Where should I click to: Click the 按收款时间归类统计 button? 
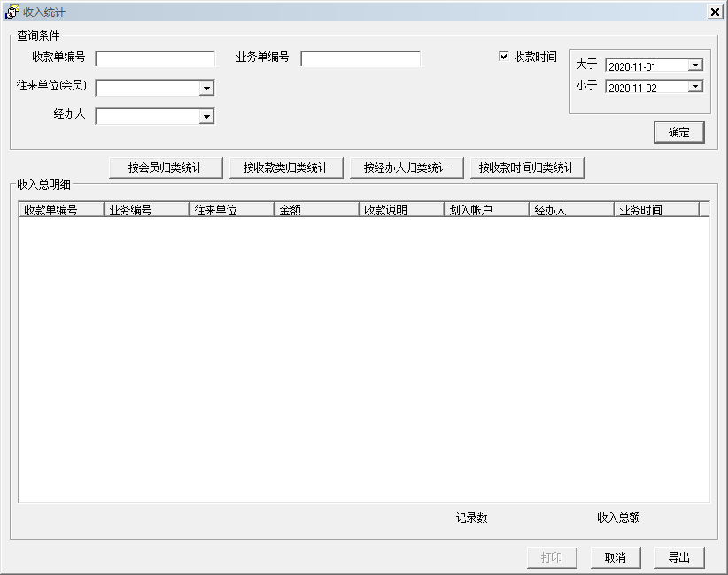point(529,167)
